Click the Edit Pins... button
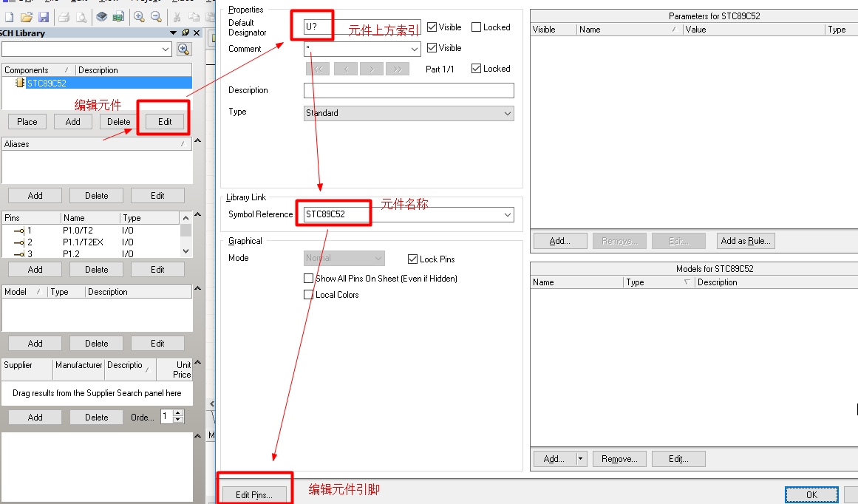The image size is (858, 504). coord(254,494)
